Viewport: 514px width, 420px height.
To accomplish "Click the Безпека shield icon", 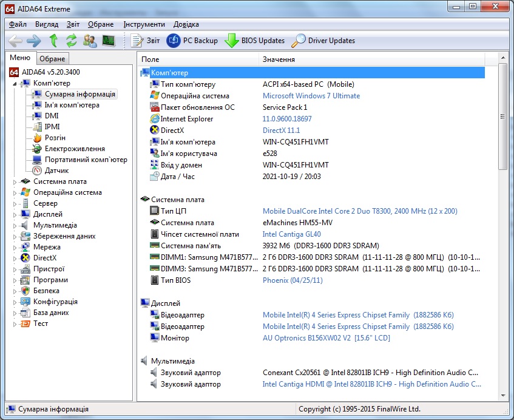I will click(x=25, y=291).
